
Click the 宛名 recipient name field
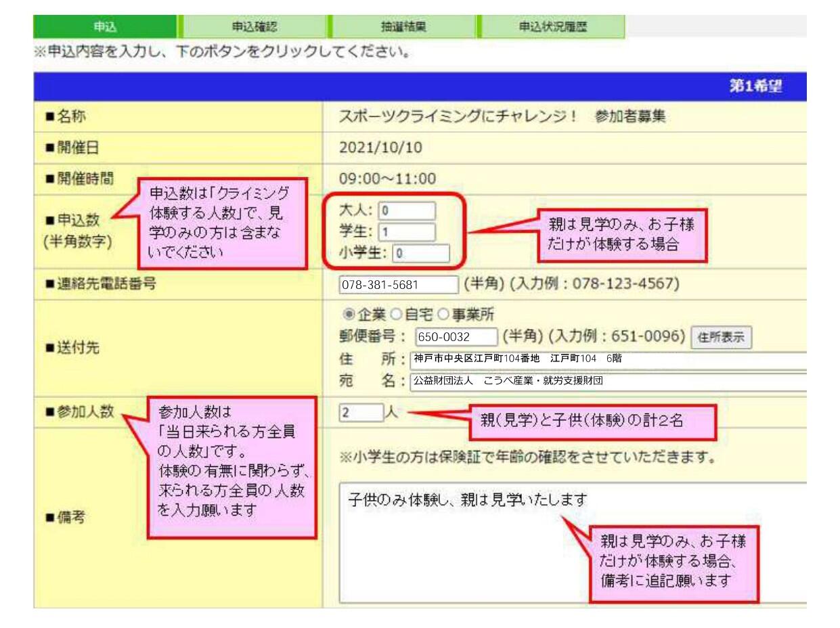pyautogui.click(x=609, y=380)
